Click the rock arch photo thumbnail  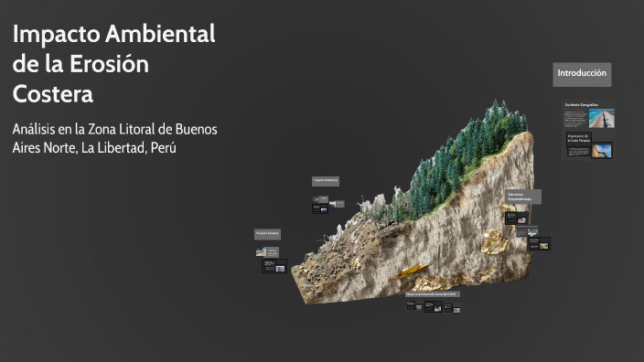[x=602, y=151]
